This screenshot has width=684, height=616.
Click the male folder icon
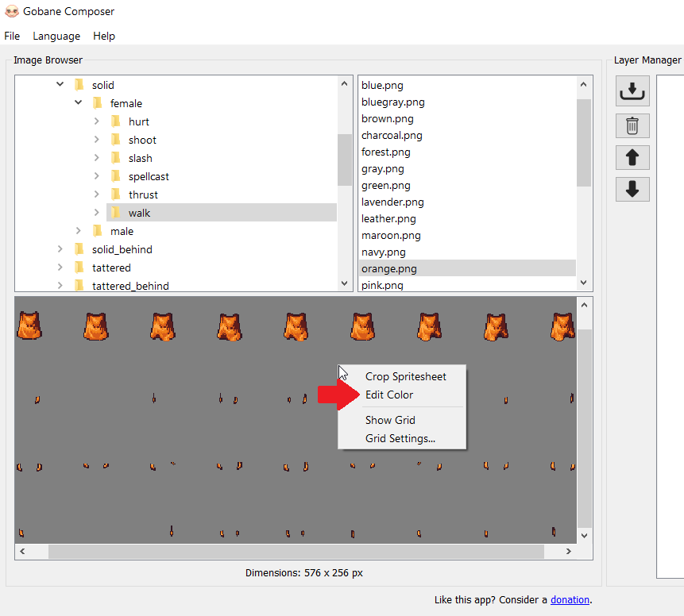(97, 231)
